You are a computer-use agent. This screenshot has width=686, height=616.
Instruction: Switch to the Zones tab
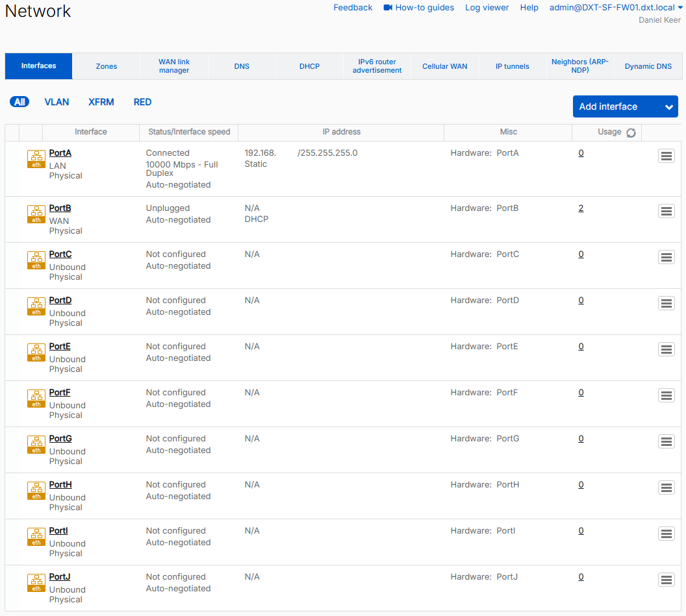[107, 66]
